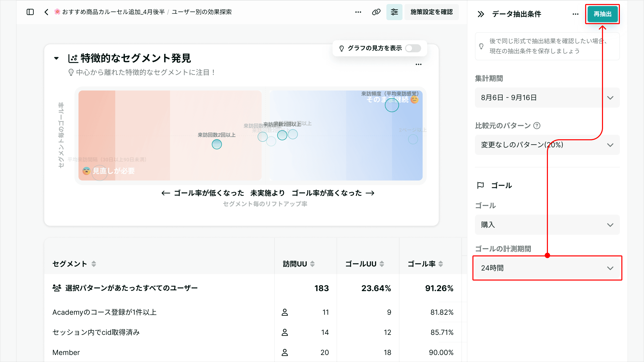The image size is (644, 362).
Task: Click user icon in Member row
Action: [285, 352]
